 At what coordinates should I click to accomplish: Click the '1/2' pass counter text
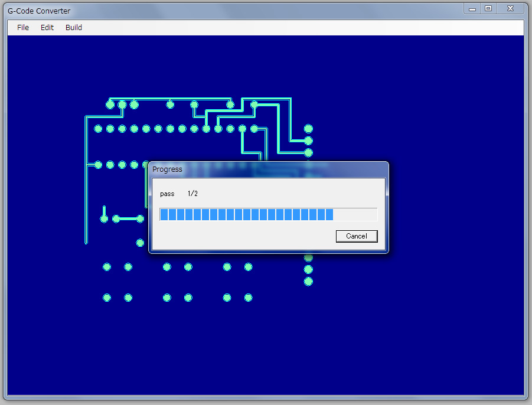point(192,193)
